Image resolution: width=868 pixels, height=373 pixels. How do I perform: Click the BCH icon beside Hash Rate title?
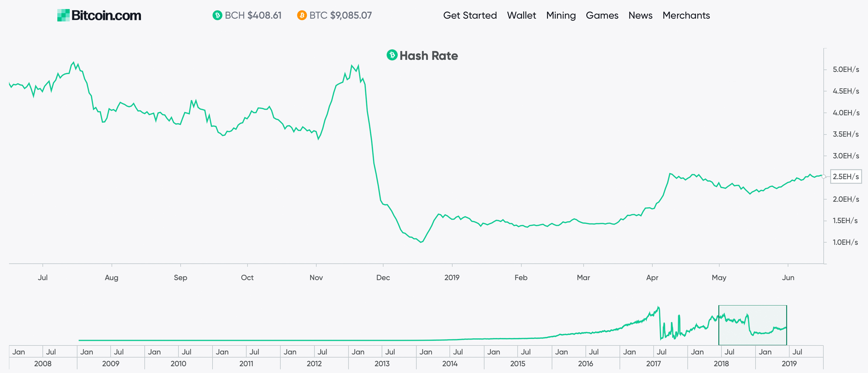click(392, 55)
